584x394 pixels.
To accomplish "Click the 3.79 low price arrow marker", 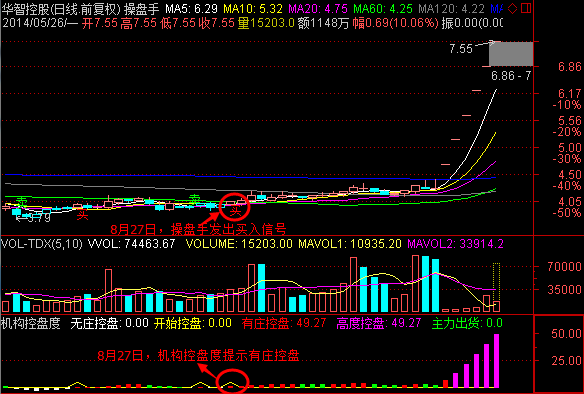I will pos(33,218).
